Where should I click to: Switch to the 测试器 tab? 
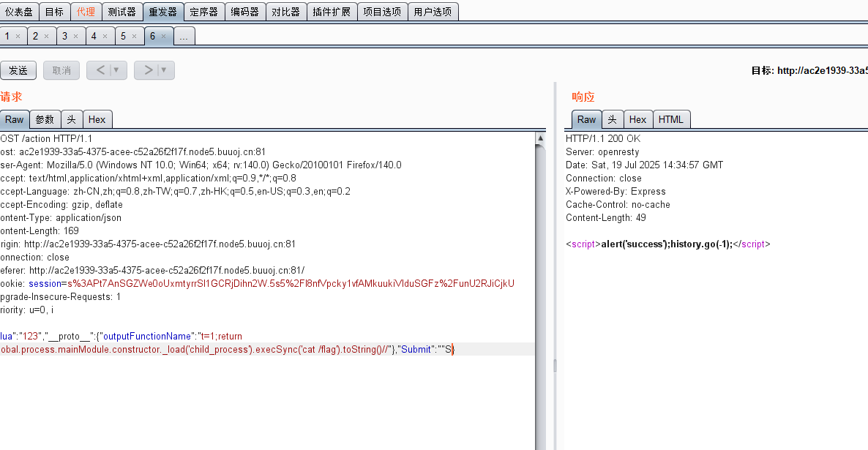click(121, 12)
